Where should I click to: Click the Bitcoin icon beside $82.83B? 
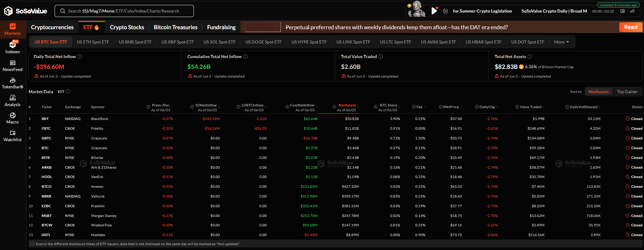click(x=521, y=67)
